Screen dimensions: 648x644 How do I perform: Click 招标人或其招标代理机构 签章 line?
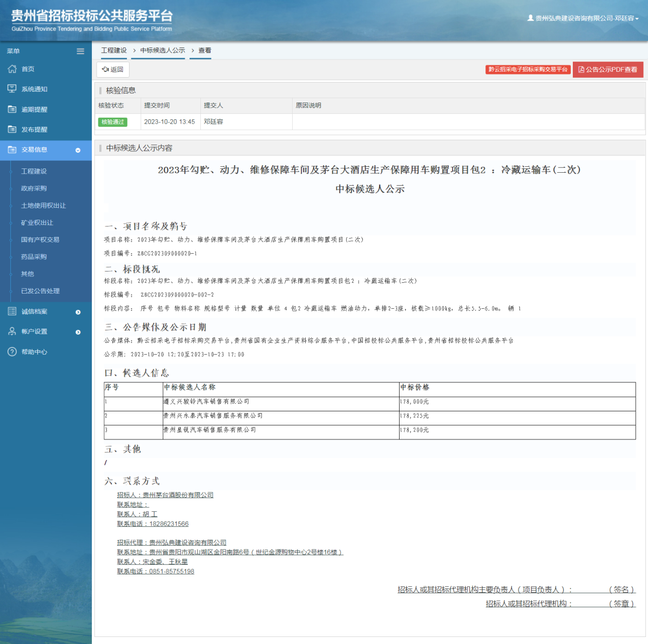click(x=561, y=604)
